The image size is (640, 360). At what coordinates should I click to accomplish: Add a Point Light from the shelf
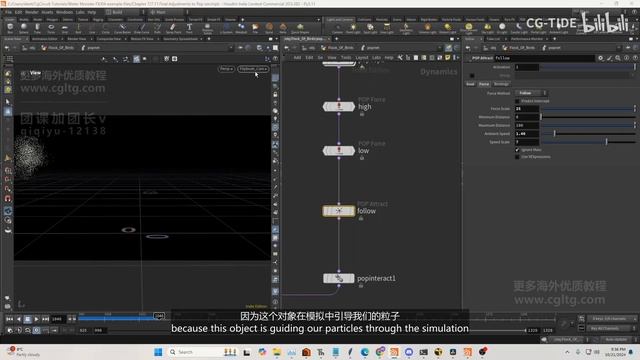pos(353,28)
